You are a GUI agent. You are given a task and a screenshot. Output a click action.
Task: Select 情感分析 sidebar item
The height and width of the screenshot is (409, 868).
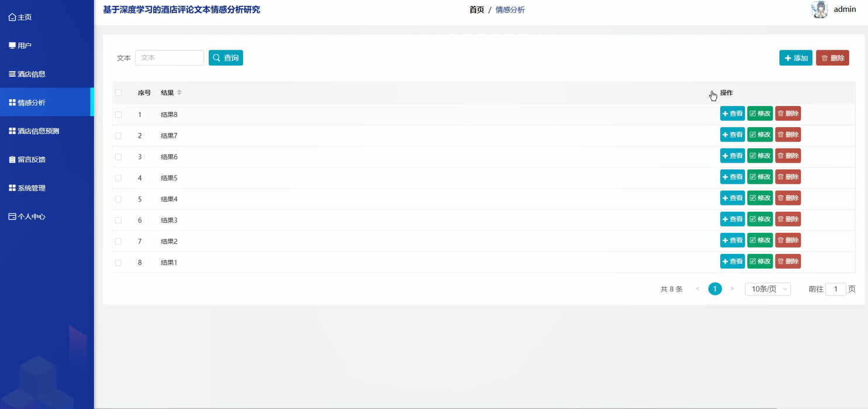coord(47,102)
